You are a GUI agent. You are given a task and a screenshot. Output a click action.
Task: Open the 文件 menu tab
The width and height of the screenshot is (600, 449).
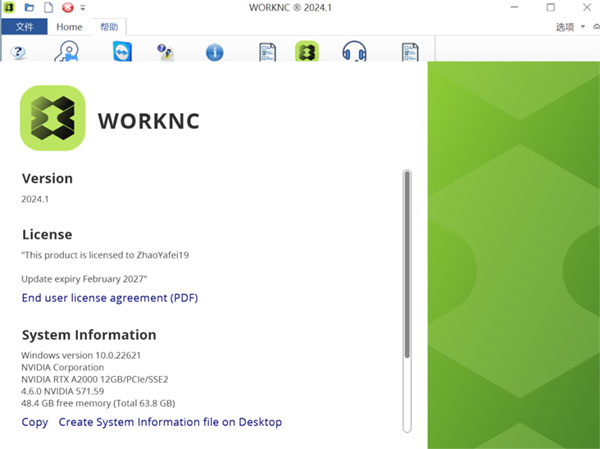pyautogui.click(x=24, y=27)
